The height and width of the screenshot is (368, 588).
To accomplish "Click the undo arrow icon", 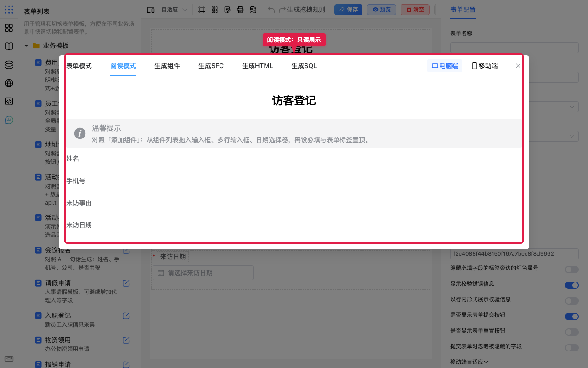I will pyautogui.click(x=271, y=10).
